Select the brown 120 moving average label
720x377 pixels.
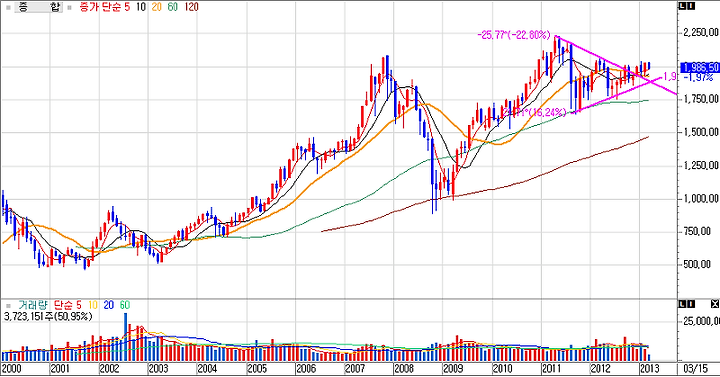coord(191,7)
